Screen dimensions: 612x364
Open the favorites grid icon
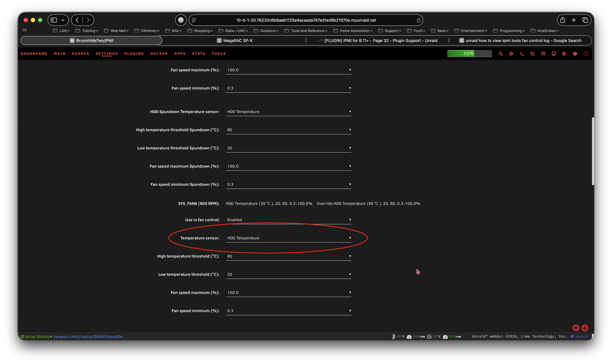pos(25,30)
